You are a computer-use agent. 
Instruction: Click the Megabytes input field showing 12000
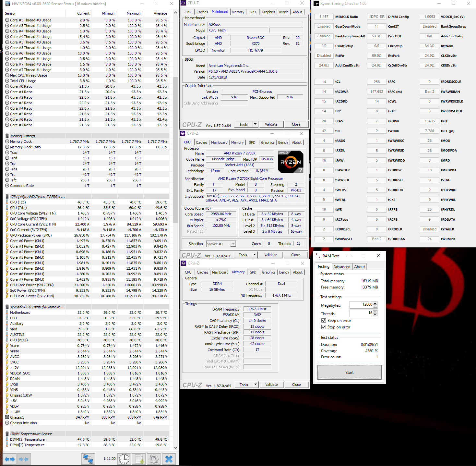[x=361, y=305]
